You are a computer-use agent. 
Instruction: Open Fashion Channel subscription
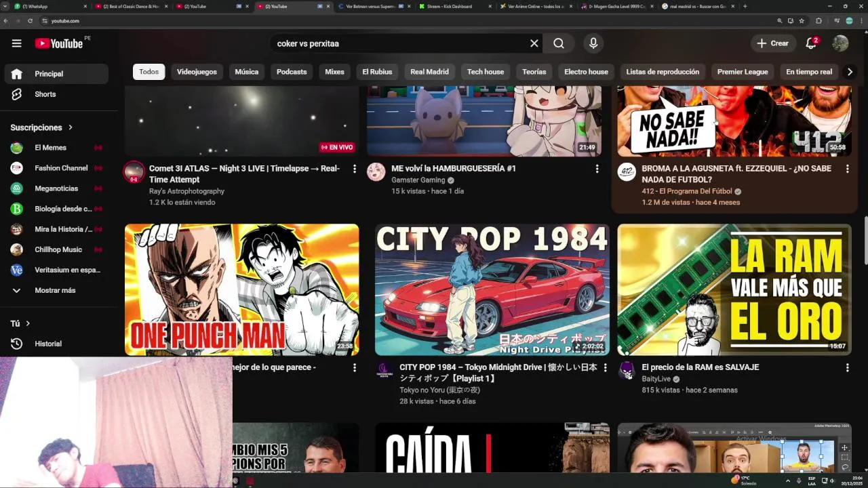57,168
